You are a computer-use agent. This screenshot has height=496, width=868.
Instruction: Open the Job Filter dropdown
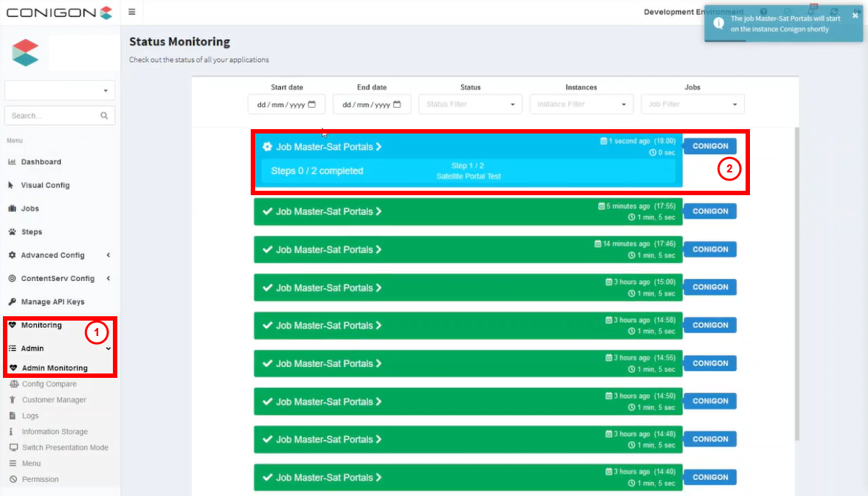(692, 104)
